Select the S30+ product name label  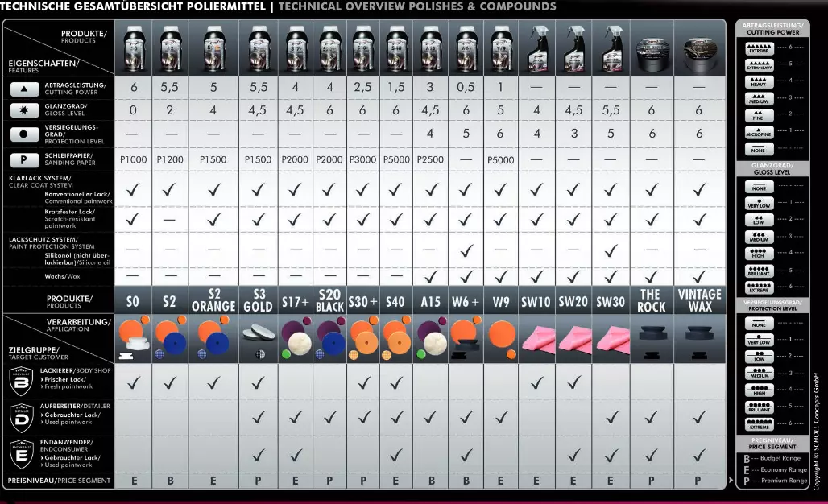coord(362,301)
